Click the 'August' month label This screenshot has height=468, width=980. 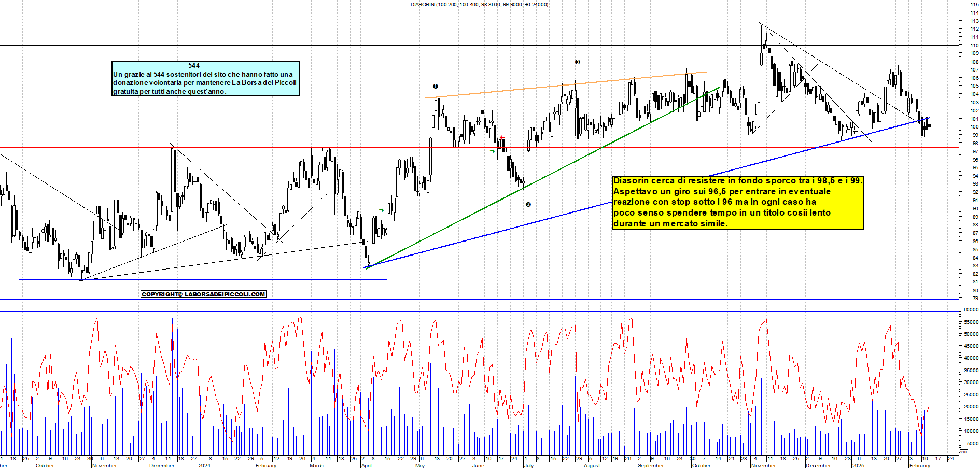(592, 465)
